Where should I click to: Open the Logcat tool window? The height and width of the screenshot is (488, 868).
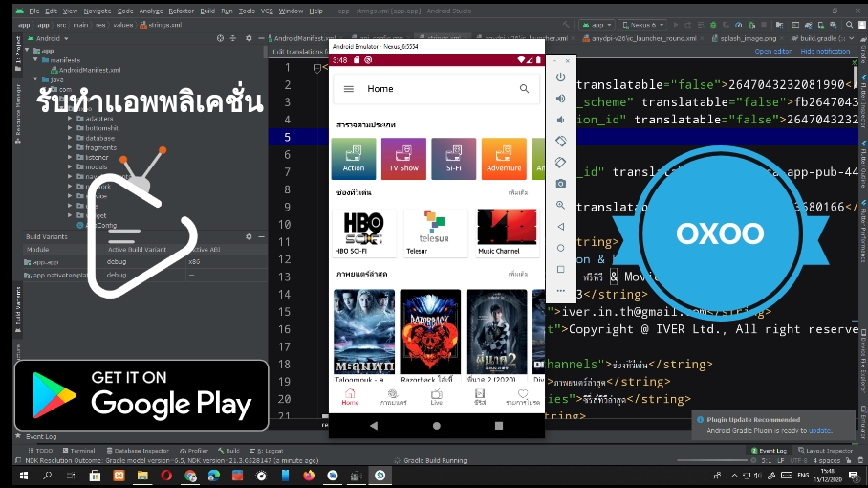coord(267,451)
